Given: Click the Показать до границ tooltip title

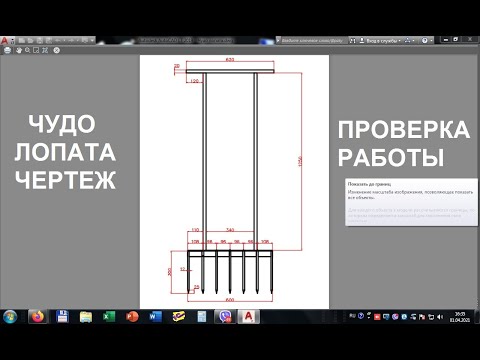Looking at the screenshot, I should (x=369, y=184).
